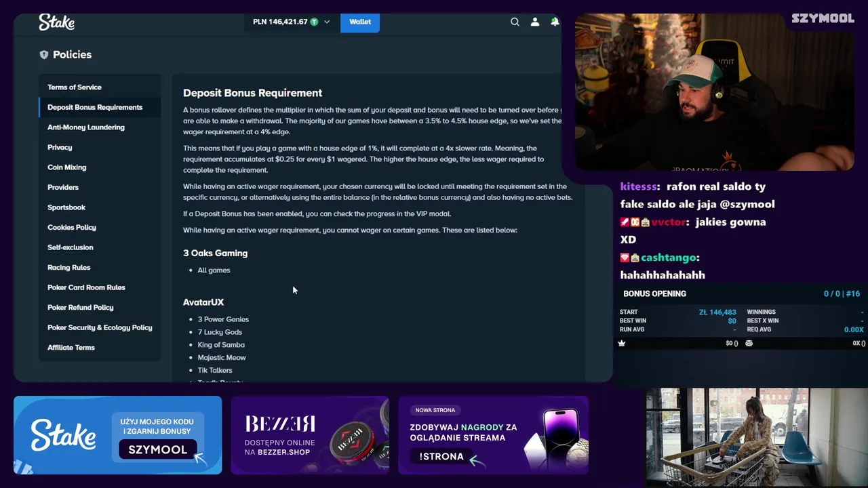Viewport: 868px width, 488px height.
Task: Open the notifications bell icon
Action: pos(555,22)
